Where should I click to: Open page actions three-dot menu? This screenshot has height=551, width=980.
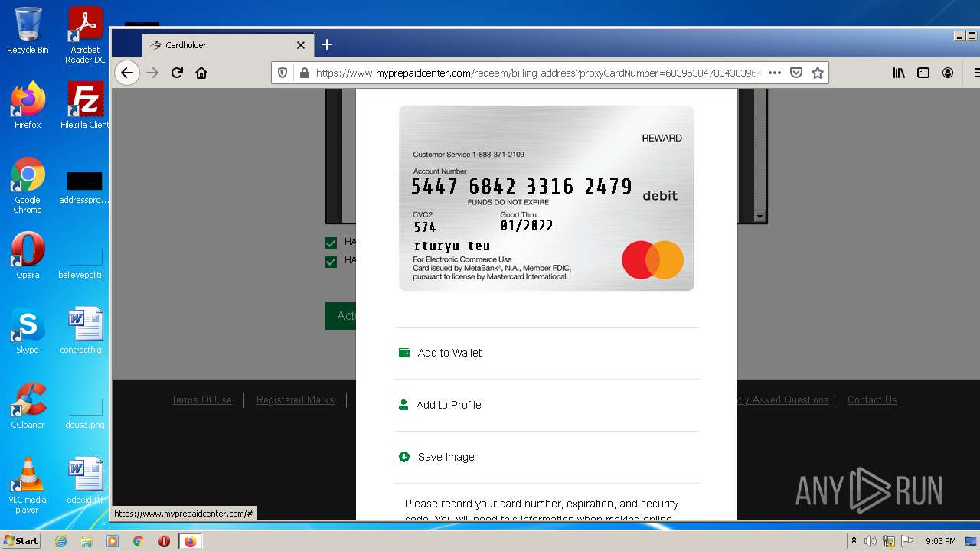[775, 73]
